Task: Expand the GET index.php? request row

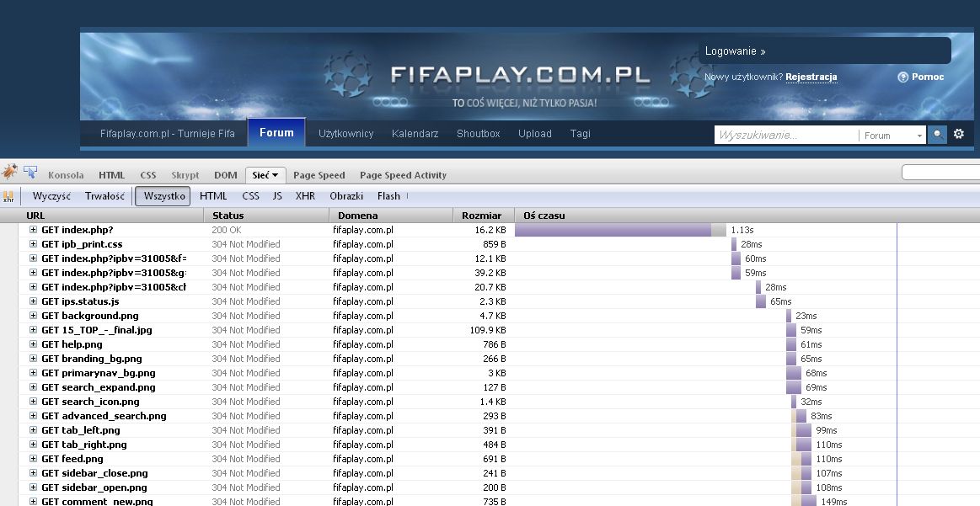Action: (x=34, y=230)
